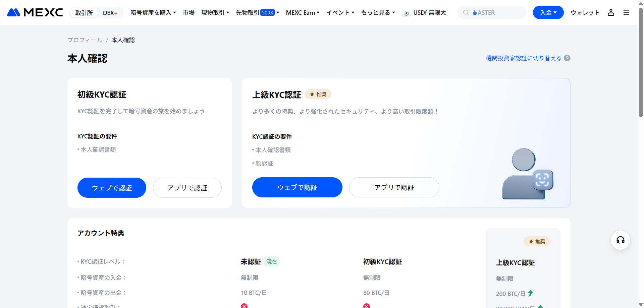
Task: Click the magnifier search icon
Action: click(x=466, y=12)
